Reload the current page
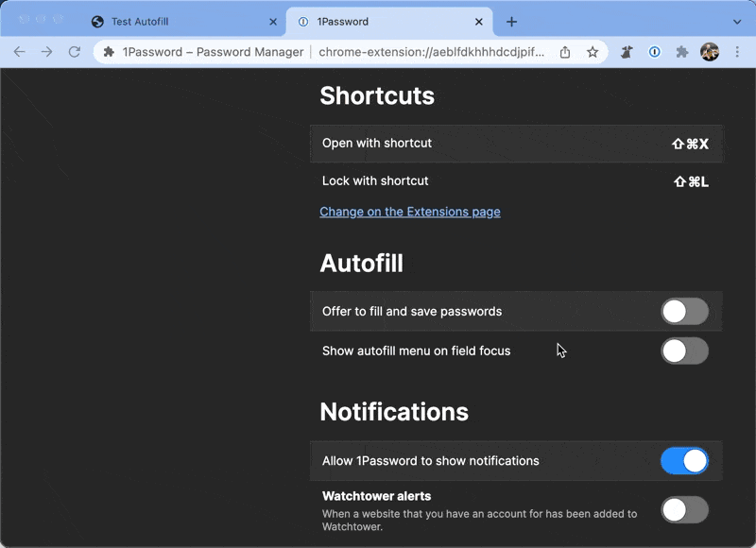756x548 pixels. (x=75, y=52)
